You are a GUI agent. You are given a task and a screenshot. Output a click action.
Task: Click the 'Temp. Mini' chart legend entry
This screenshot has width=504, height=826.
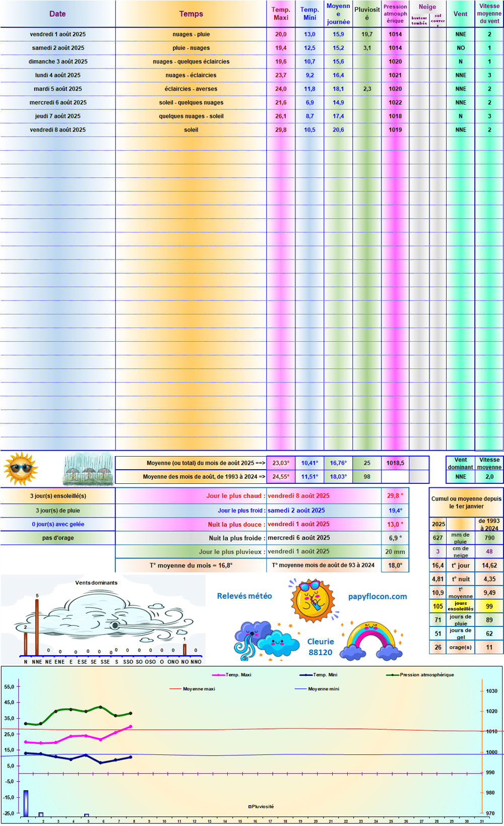pyautogui.click(x=319, y=675)
